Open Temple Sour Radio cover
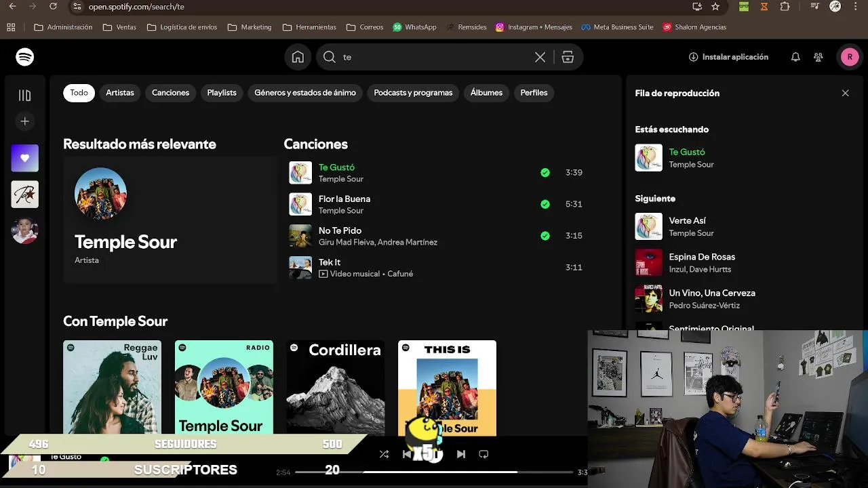The width and height of the screenshot is (868, 488). click(224, 388)
